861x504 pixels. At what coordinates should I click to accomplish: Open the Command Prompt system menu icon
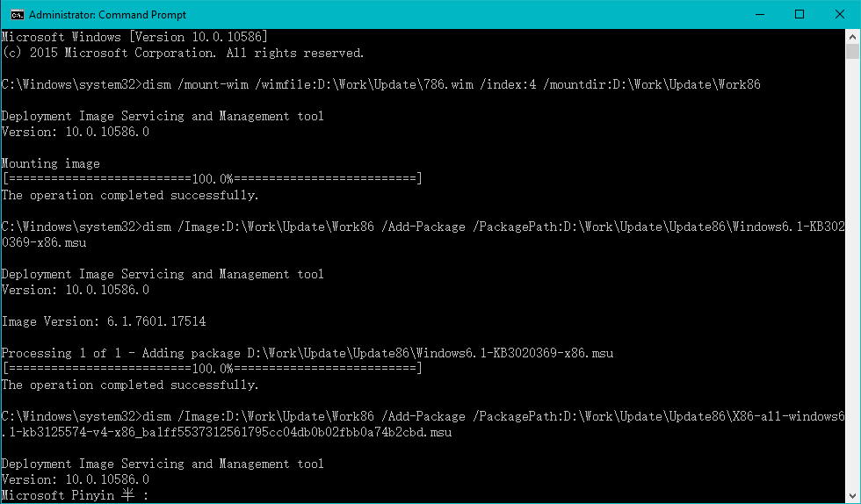pyautogui.click(x=17, y=14)
